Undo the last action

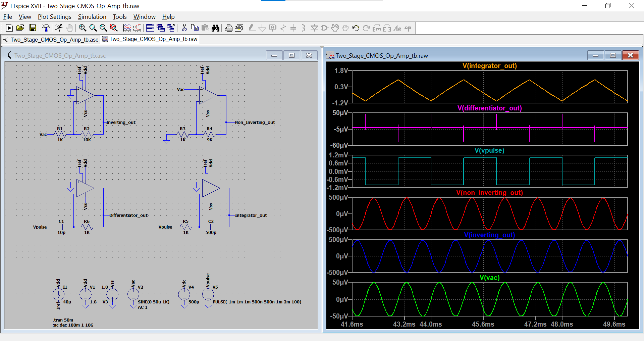pos(356,28)
